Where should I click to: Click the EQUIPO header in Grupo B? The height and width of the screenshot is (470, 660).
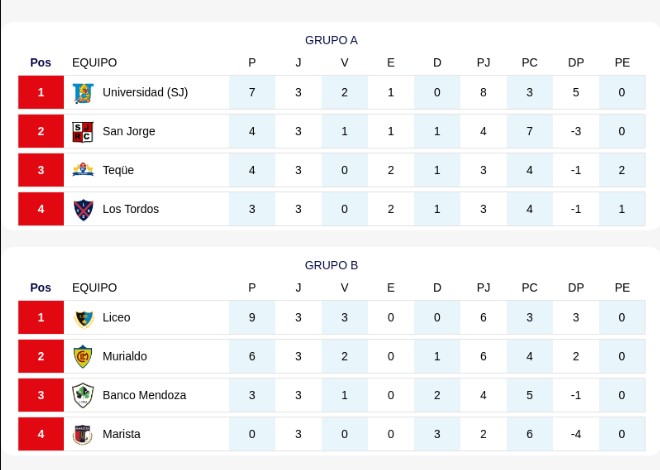coord(94,288)
